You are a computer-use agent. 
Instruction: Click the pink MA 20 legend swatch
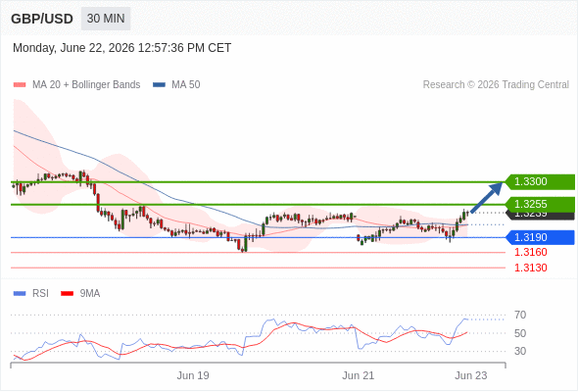[x=20, y=85]
